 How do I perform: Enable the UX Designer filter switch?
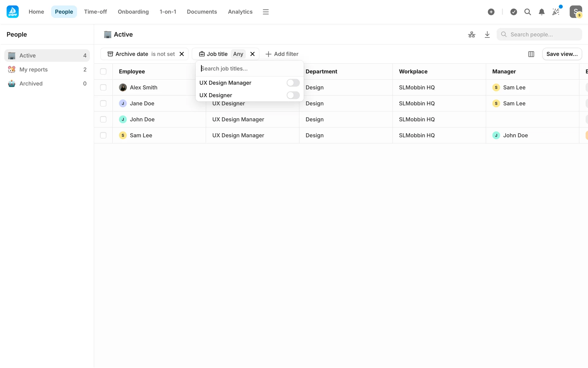tap(293, 95)
